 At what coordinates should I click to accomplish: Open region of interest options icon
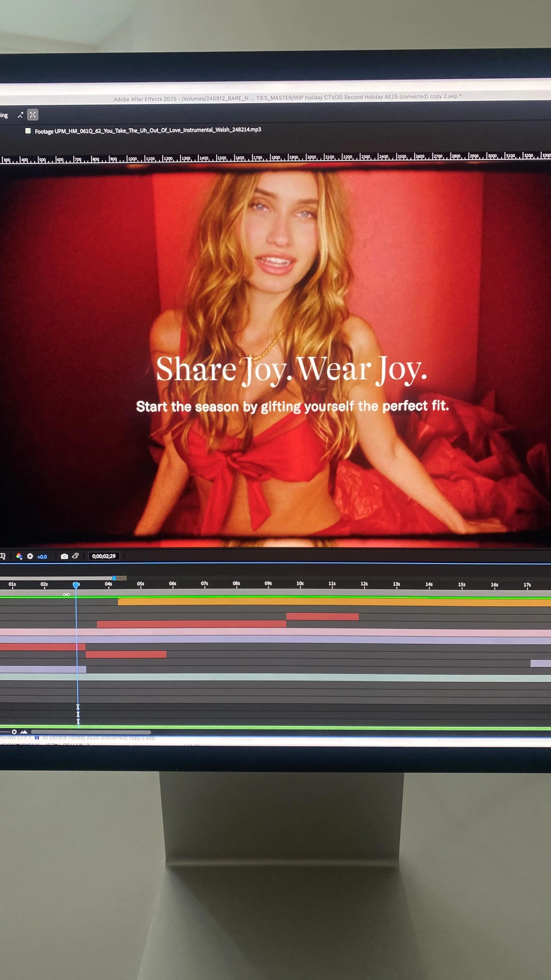[x=3, y=556]
